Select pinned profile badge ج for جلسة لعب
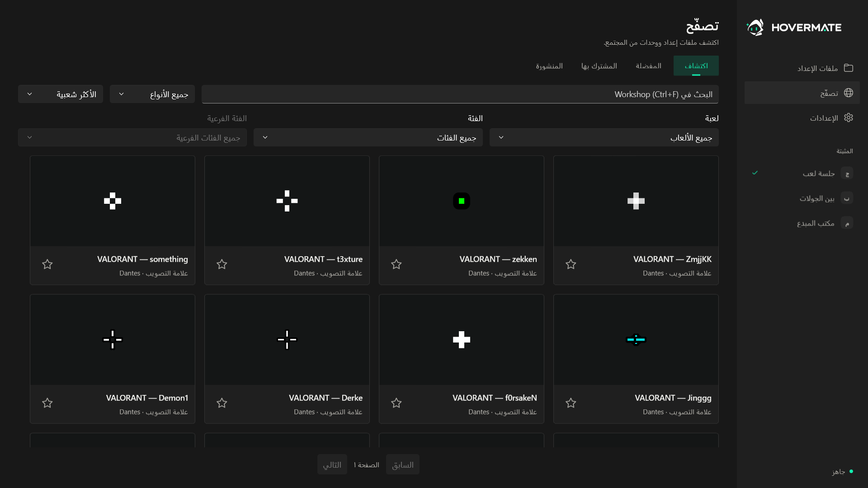This screenshot has width=868, height=488. (x=847, y=173)
